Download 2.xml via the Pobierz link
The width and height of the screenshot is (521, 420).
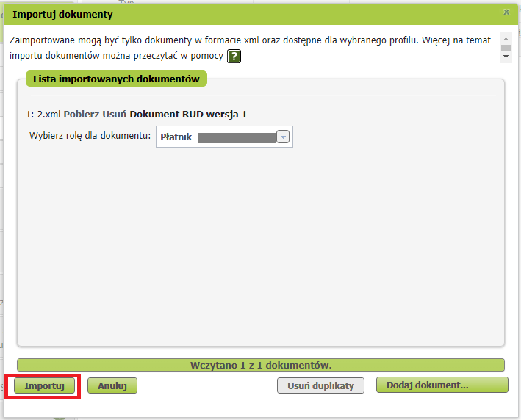click(x=82, y=115)
